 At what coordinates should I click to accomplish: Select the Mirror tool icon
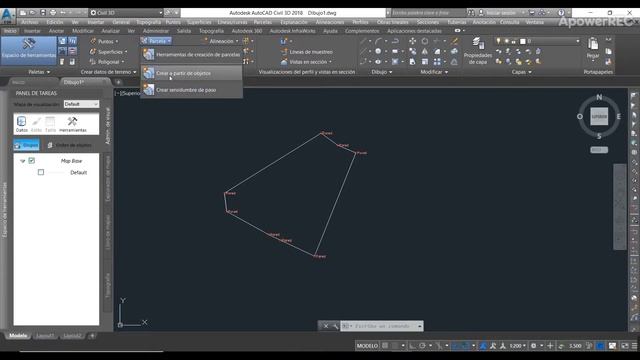425,51
